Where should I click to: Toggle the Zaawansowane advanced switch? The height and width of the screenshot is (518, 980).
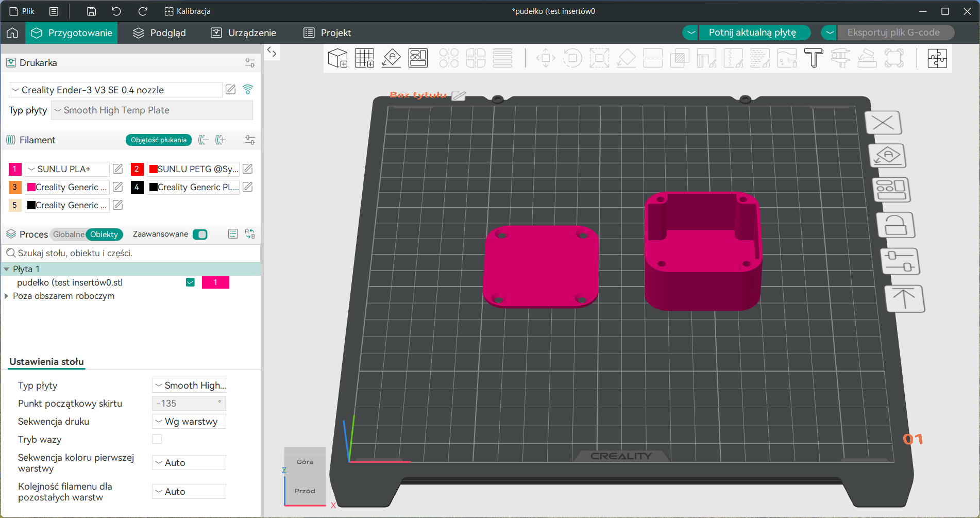pos(200,235)
